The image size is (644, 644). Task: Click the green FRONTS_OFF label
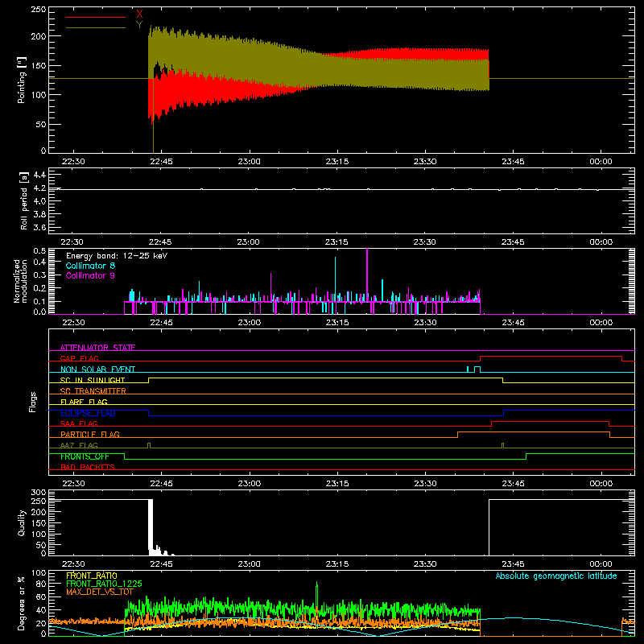(85, 456)
